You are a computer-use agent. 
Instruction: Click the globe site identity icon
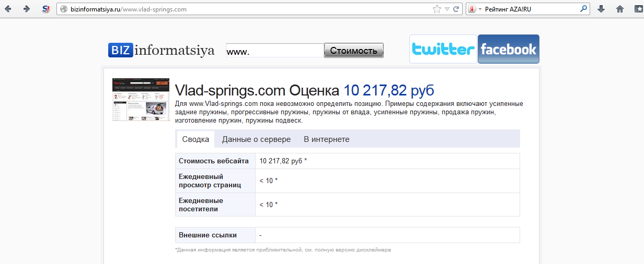(64, 9)
